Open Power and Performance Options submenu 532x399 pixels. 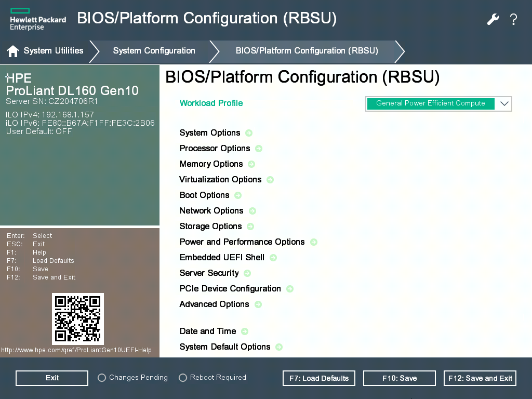tap(242, 242)
